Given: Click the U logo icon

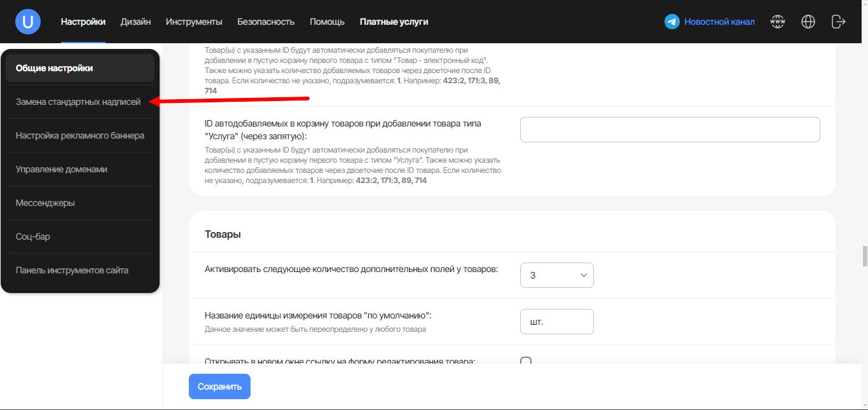Looking at the screenshot, I should (28, 22).
